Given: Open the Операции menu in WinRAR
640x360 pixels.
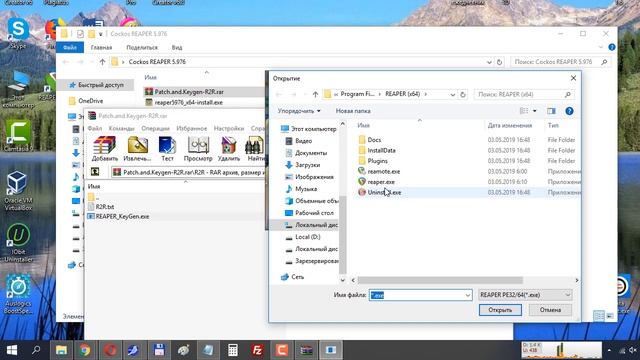Looking at the screenshot, I should tap(155, 128).
